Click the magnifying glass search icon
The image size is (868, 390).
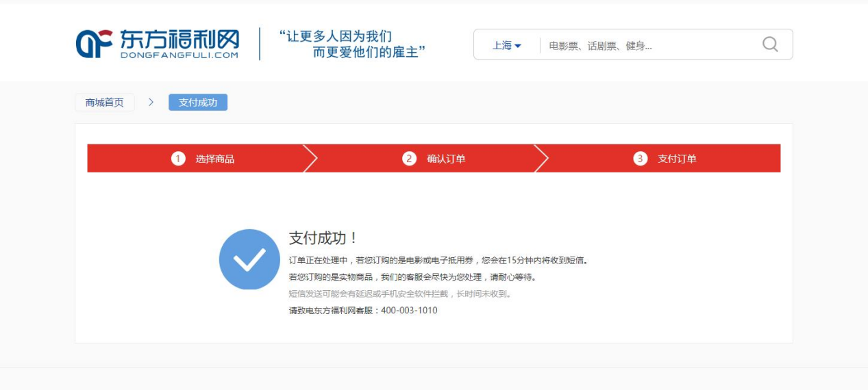coord(770,44)
